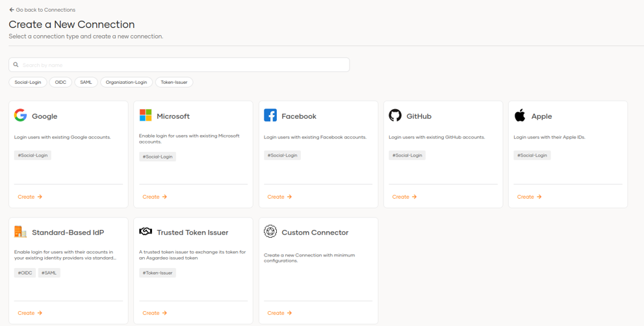The width and height of the screenshot is (644, 326).
Task: Click #SAML tag on Standard-Based IdP card
Action: click(x=49, y=273)
